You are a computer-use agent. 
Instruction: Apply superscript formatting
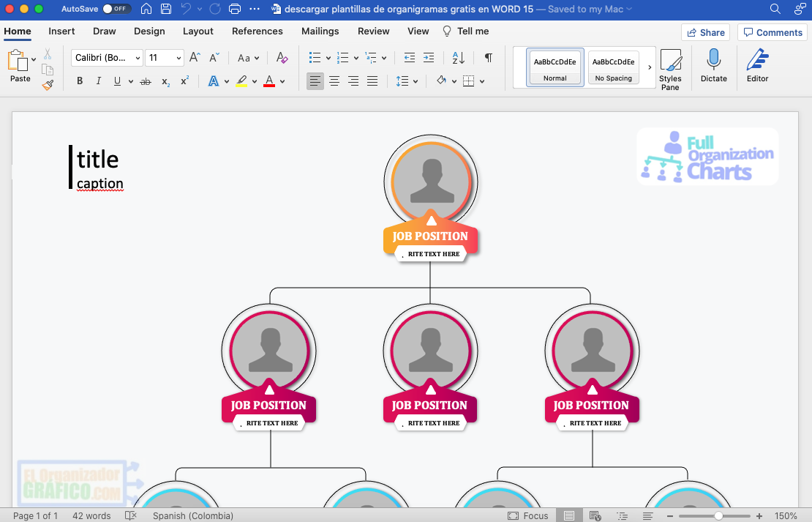point(185,81)
